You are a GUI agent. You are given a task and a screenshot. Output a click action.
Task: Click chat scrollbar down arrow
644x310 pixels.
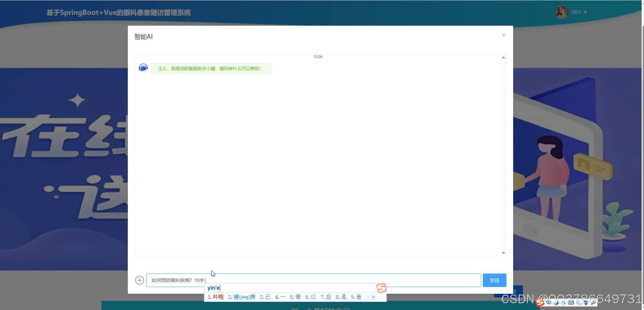(x=503, y=253)
